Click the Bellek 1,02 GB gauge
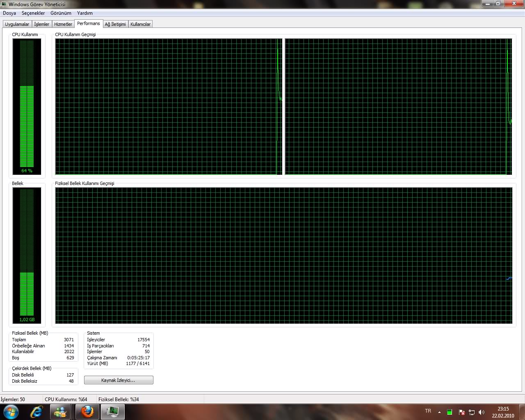525x420 pixels. 27,256
